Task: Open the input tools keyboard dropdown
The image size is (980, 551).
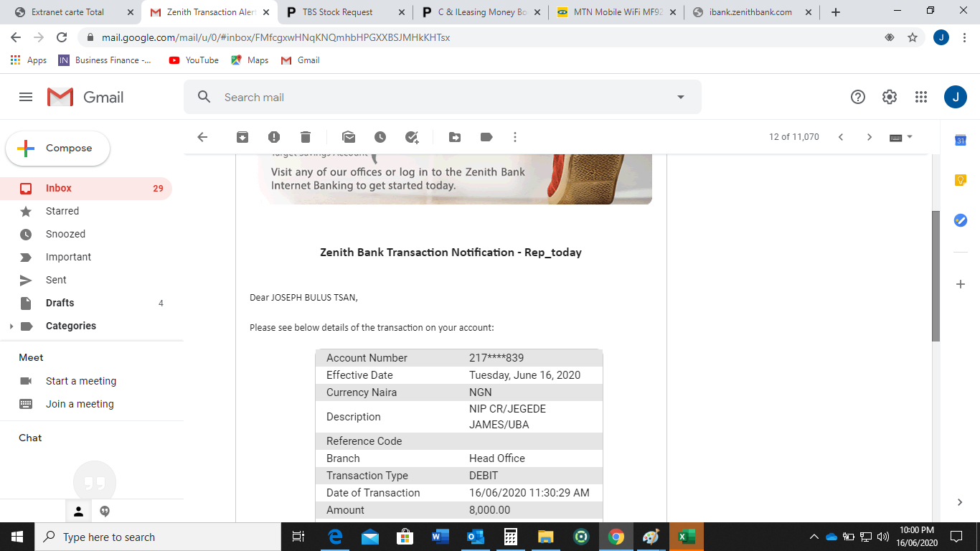Action: tap(901, 137)
